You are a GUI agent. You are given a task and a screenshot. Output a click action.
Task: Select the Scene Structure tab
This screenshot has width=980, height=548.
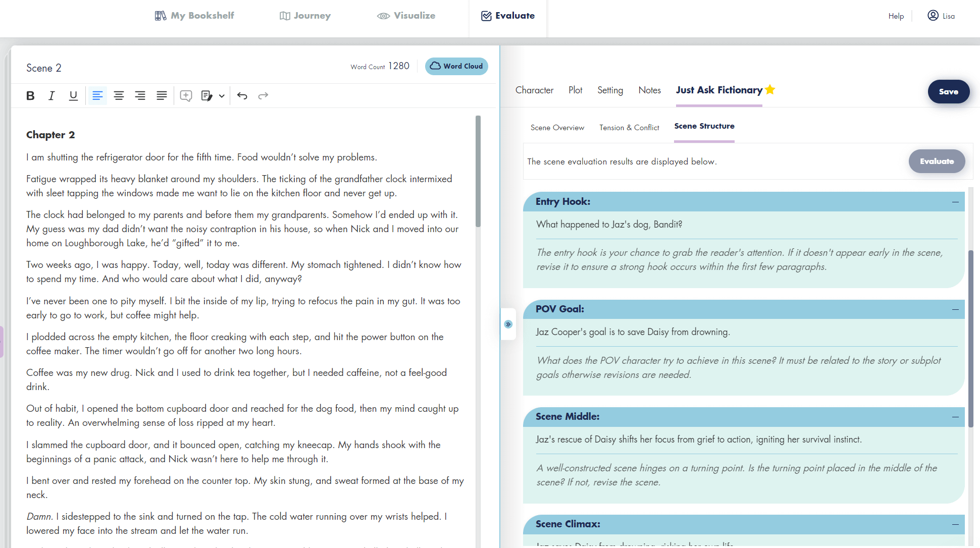[704, 126]
